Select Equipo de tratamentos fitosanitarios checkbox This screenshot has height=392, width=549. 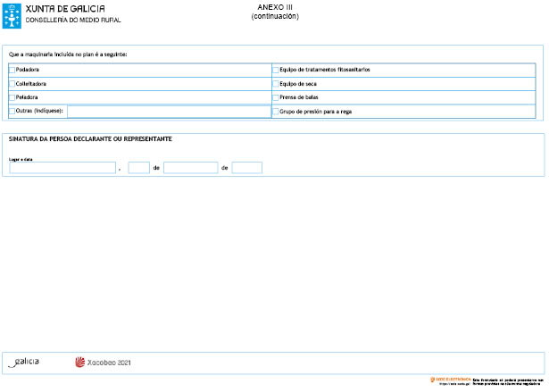coord(276,69)
